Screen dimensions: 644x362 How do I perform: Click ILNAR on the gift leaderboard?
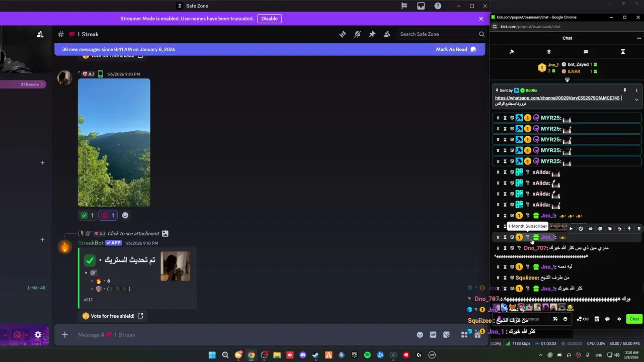pos(574,71)
